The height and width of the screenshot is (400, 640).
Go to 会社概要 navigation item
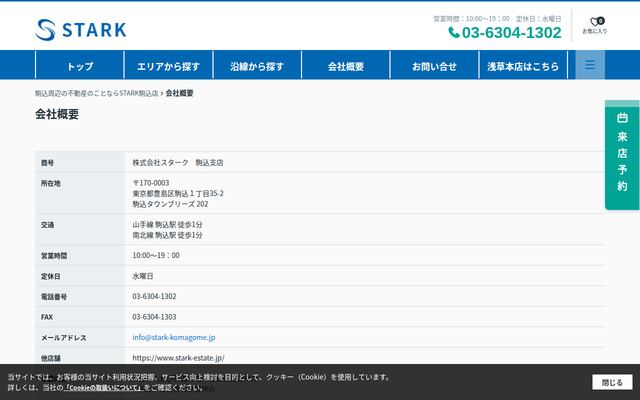pyautogui.click(x=346, y=66)
